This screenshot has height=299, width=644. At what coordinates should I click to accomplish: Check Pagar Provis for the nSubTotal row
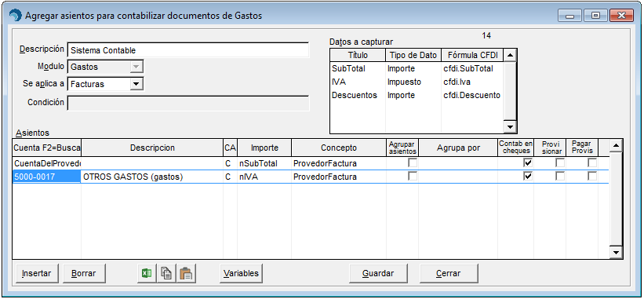(x=592, y=163)
